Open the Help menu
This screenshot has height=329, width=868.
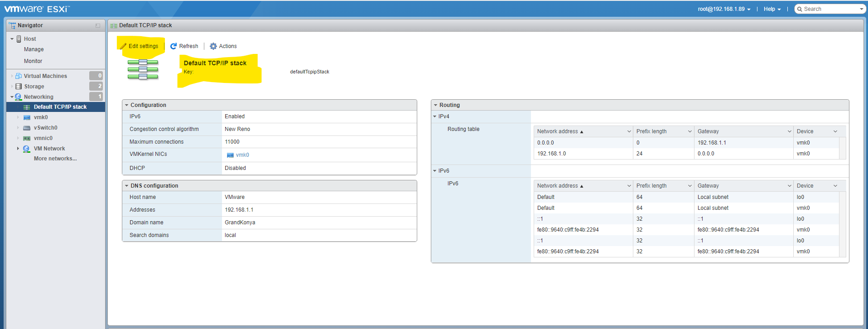tap(772, 9)
